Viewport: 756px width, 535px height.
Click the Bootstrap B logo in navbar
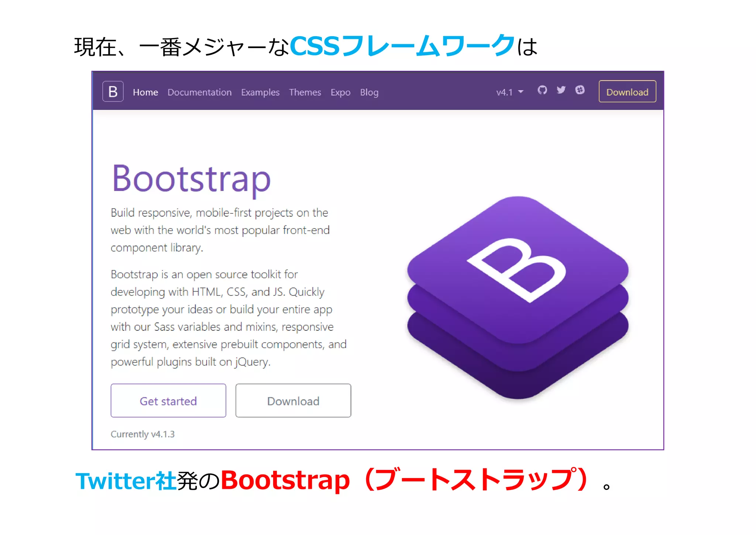[113, 91]
